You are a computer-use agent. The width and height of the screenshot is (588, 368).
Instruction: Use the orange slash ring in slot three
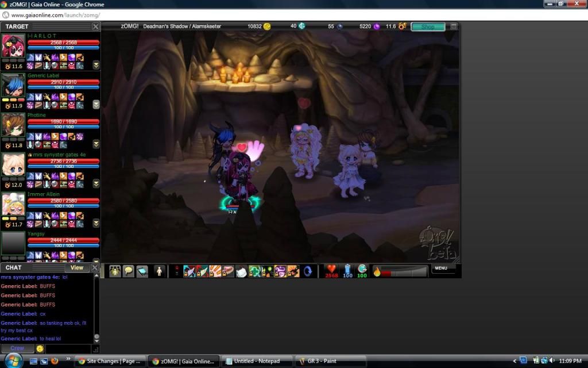[x=215, y=271]
